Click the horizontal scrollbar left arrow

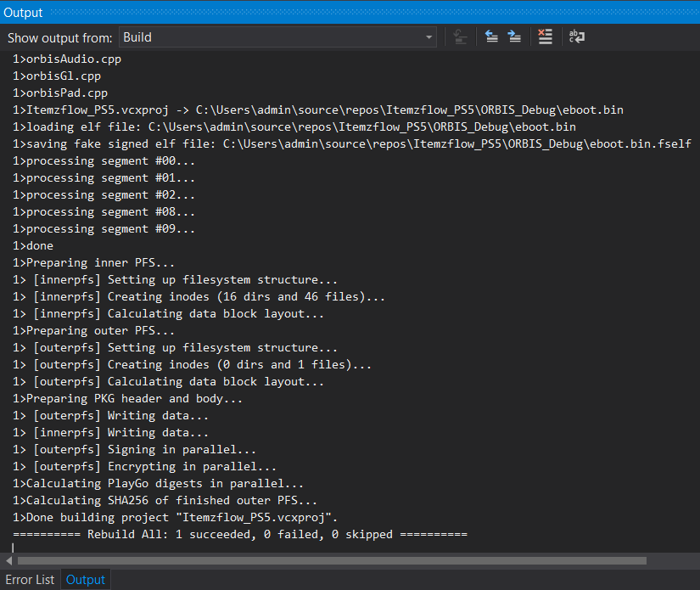coord(8,560)
